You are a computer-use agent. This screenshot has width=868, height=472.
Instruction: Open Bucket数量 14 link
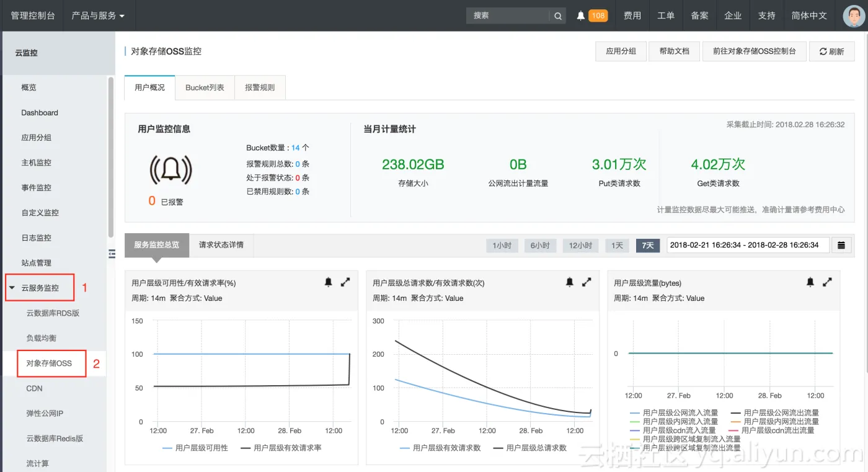point(295,148)
